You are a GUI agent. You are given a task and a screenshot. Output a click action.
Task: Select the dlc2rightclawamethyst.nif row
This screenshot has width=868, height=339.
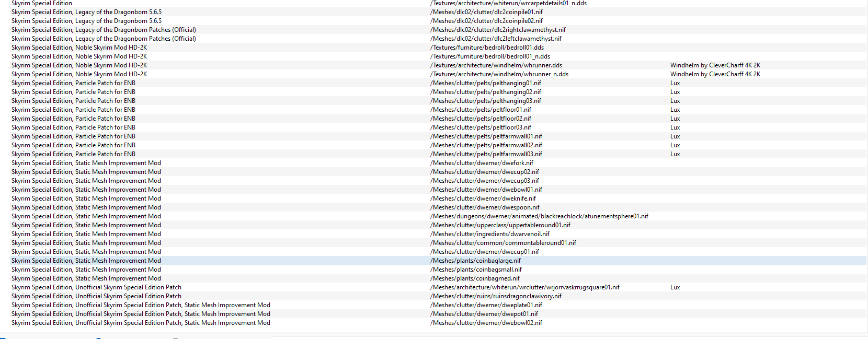point(498,30)
